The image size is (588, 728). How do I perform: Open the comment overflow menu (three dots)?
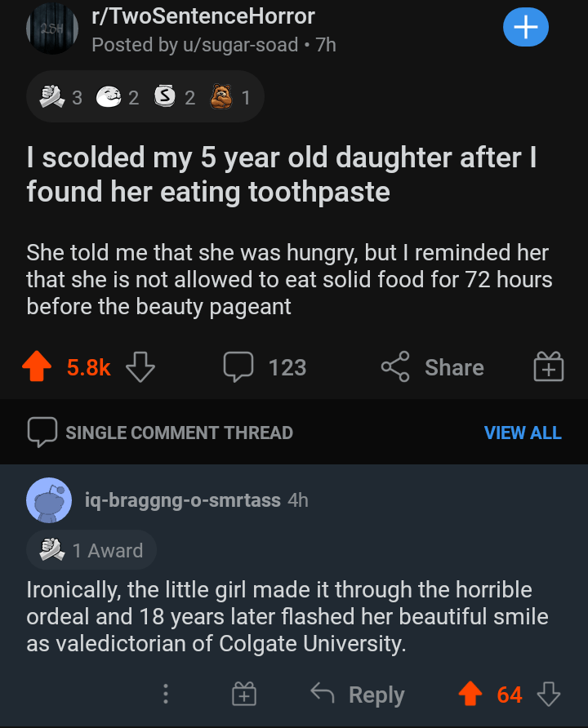(x=166, y=695)
